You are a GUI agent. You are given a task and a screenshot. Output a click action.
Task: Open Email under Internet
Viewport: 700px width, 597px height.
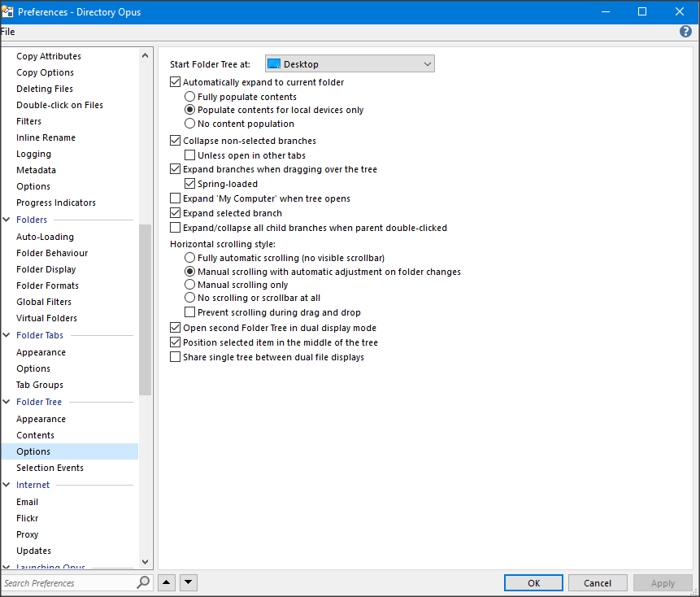tap(27, 502)
